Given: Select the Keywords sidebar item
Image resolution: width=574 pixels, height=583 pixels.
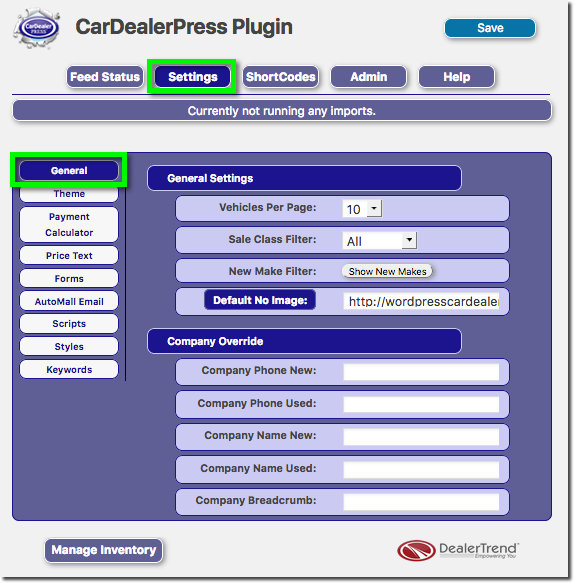Looking at the screenshot, I should [x=69, y=370].
